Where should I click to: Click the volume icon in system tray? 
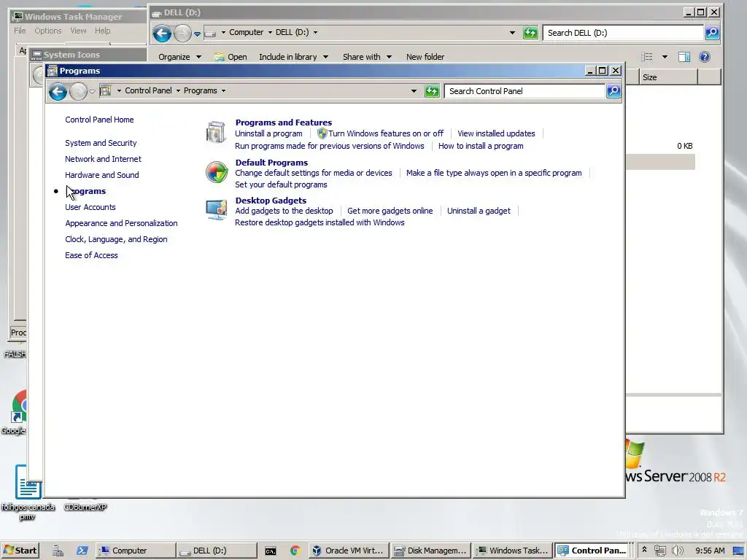click(677, 551)
